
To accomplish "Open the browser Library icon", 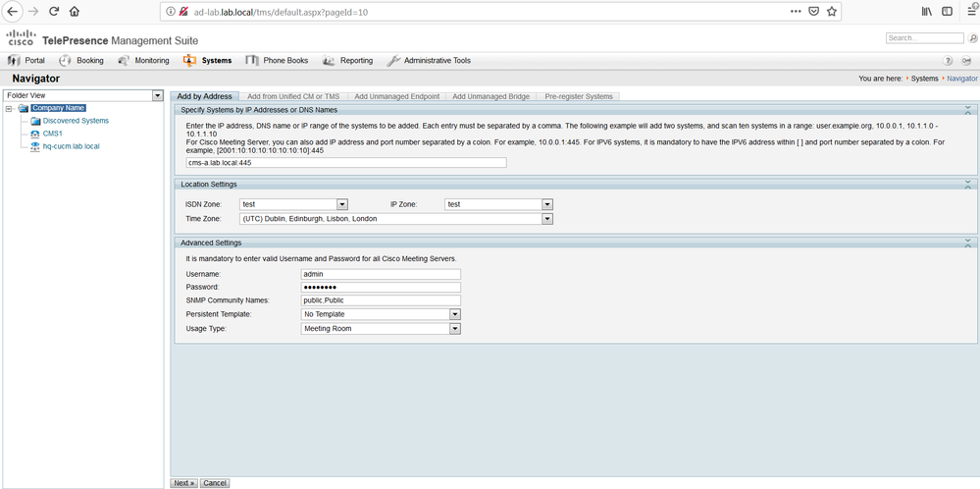I will 927,11.
